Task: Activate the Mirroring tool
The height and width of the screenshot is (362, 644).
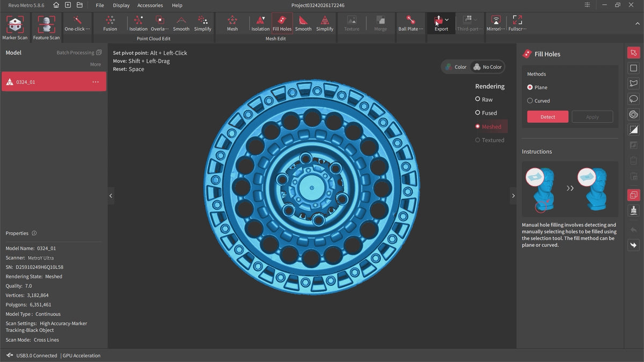Action: (496, 20)
